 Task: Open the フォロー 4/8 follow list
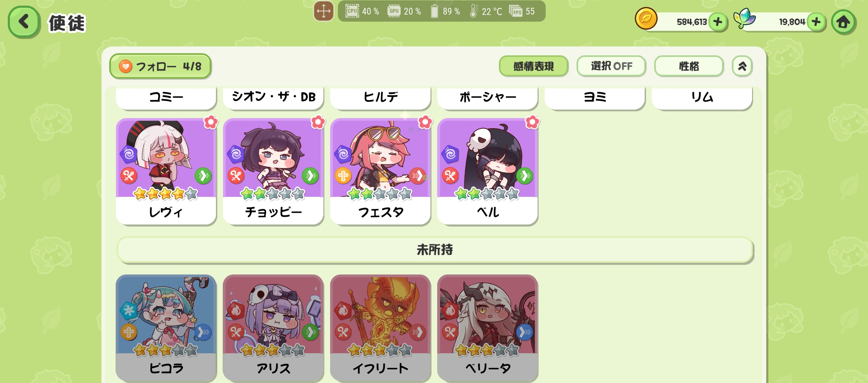click(160, 66)
